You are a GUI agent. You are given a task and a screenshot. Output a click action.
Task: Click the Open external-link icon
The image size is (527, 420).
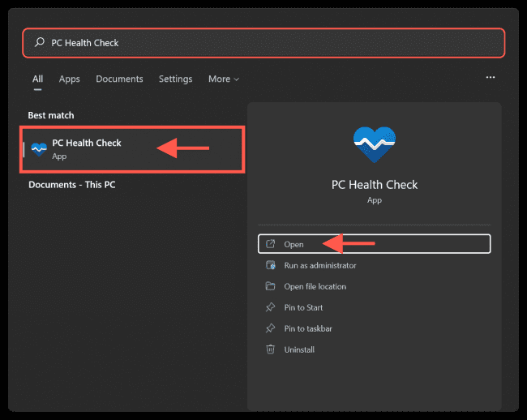pyautogui.click(x=271, y=244)
